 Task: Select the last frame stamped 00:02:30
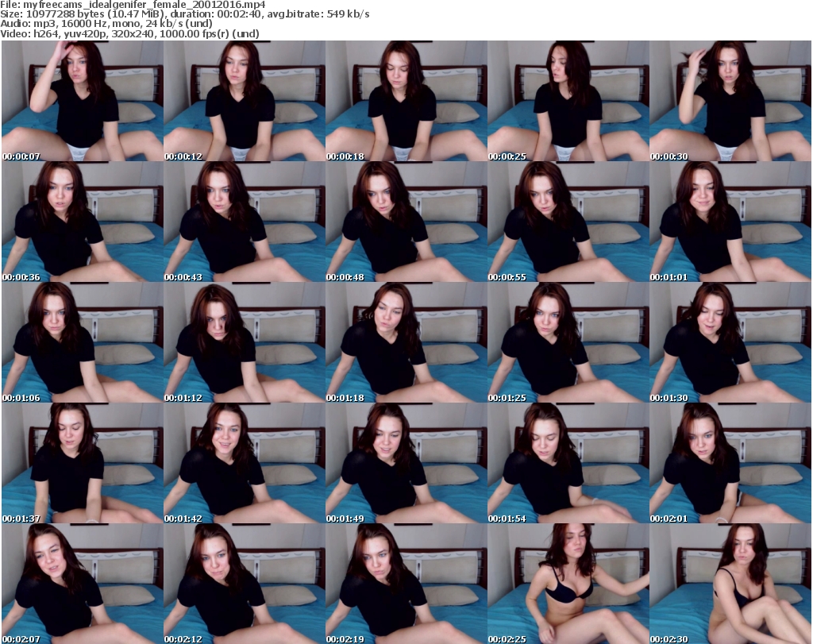point(730,584)
